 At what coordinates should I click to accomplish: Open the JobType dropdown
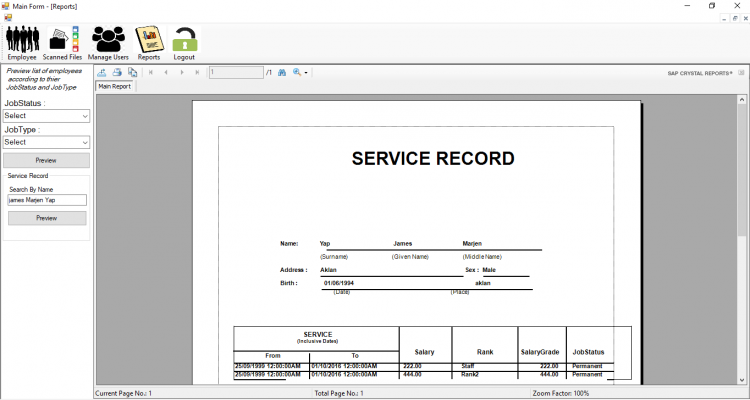point(46,142)
